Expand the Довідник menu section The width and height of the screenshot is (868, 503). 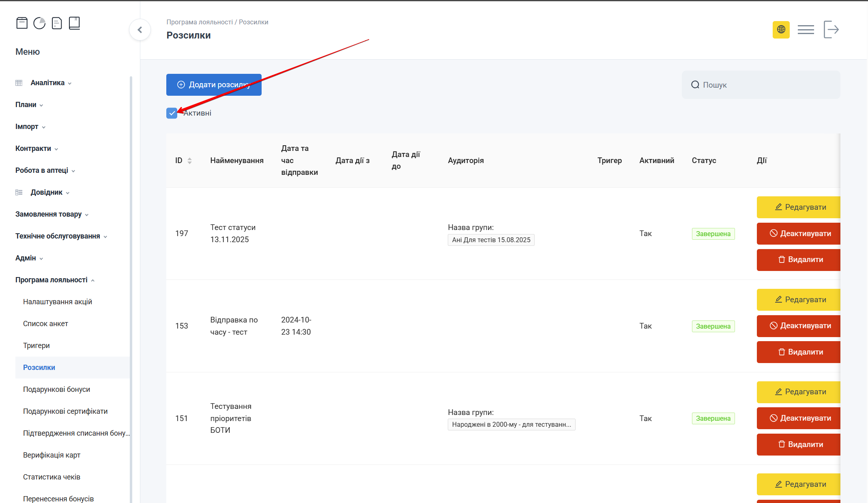pyautogui.click(x=47, y=192)
